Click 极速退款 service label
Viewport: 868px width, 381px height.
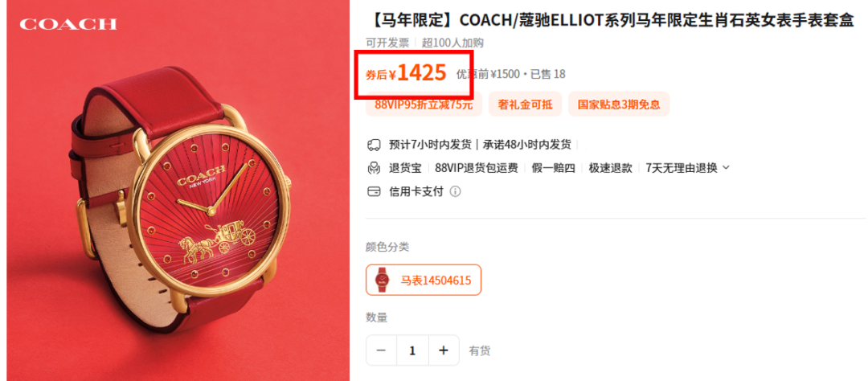pos(611,168)
